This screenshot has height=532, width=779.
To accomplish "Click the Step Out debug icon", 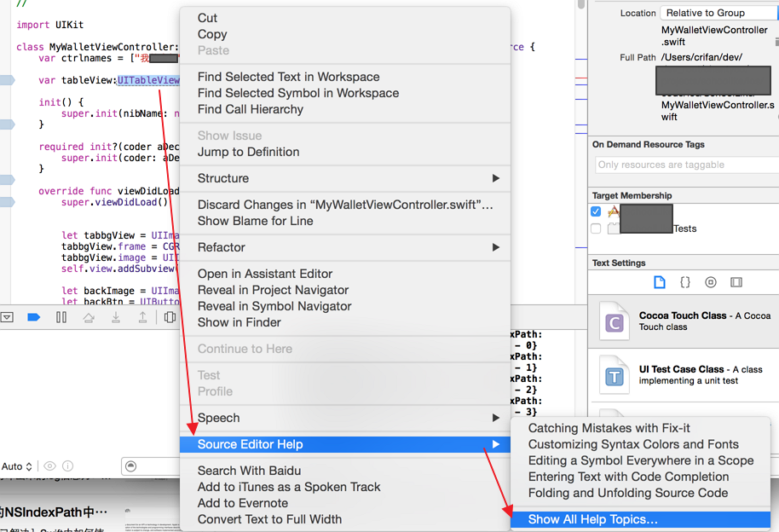I will tap(142, 317).
